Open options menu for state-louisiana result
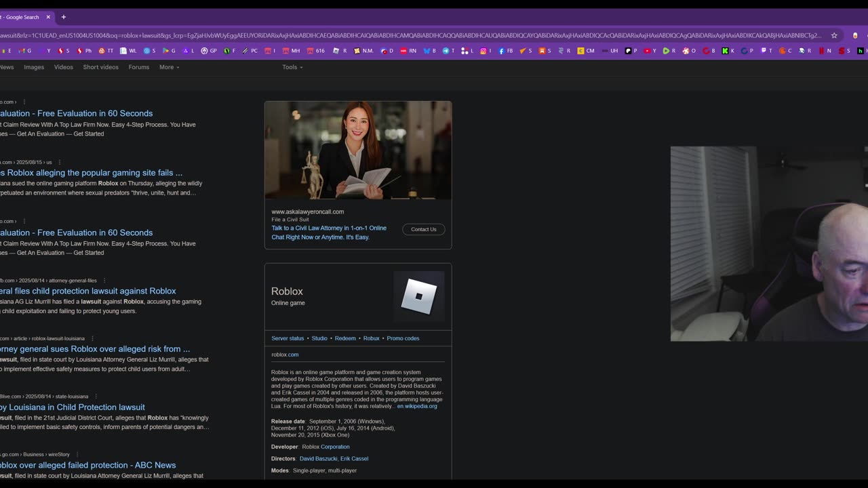 (96, 396)
